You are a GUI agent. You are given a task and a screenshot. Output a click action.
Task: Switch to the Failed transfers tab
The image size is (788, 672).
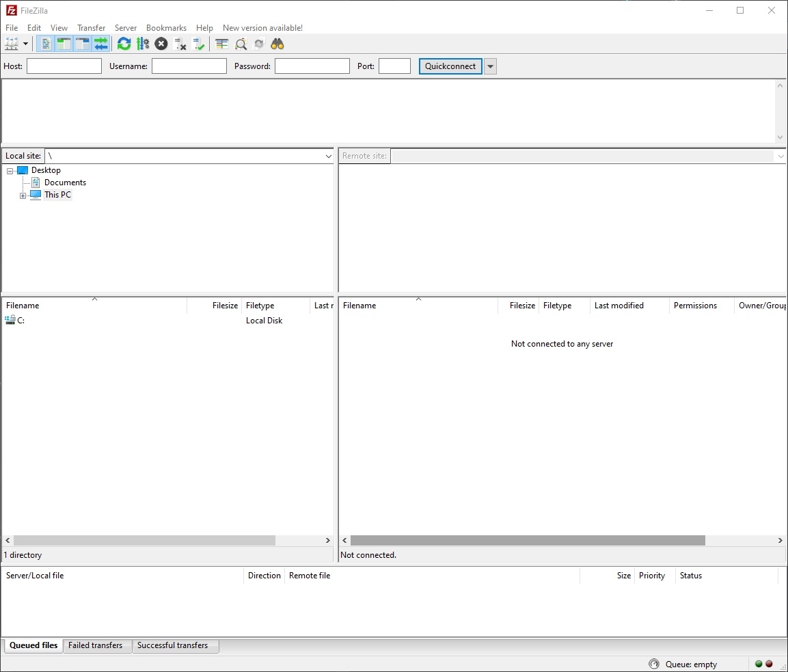(96, 645)
